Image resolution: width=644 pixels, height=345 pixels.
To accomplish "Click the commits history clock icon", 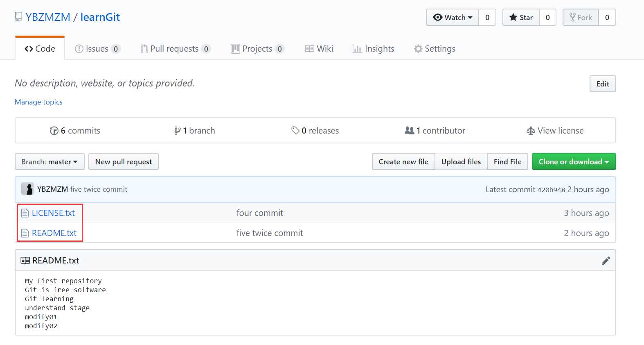I will tap(54, 131).
